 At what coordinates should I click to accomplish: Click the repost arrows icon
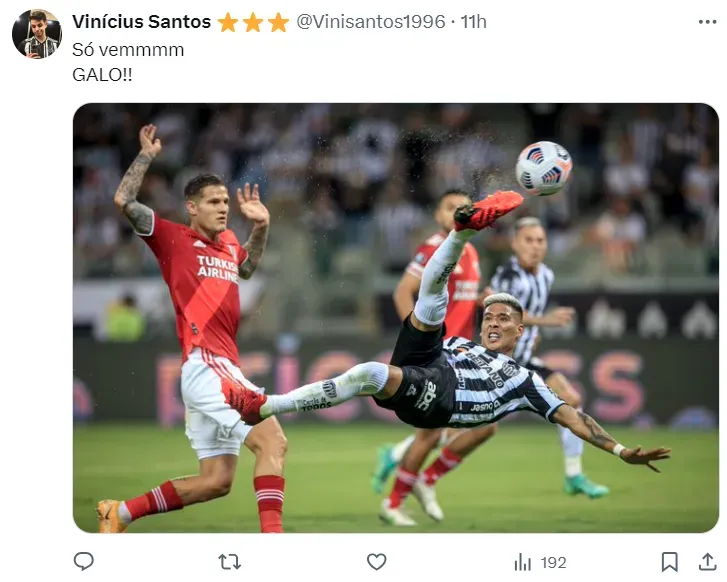point(230,562)
